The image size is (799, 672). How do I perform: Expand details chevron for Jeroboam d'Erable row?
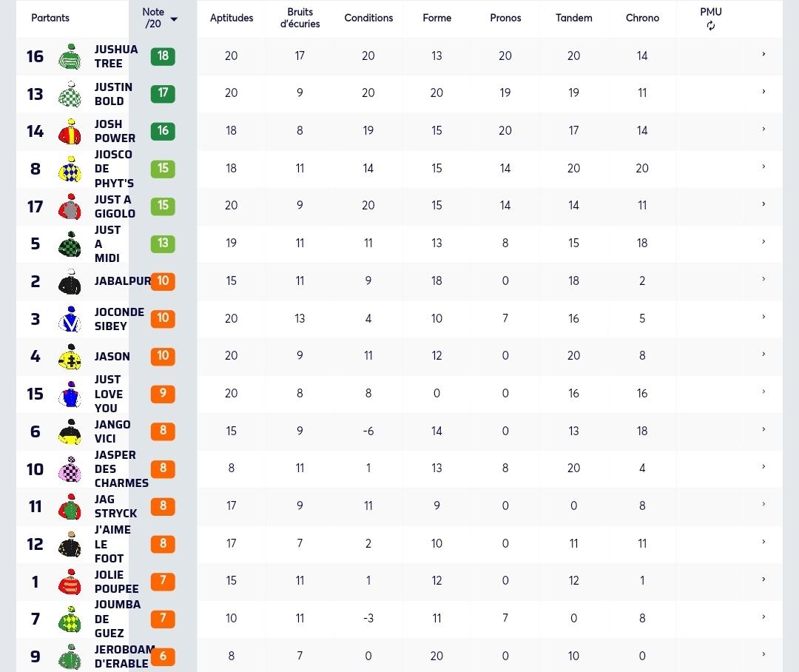coord(763,654)
